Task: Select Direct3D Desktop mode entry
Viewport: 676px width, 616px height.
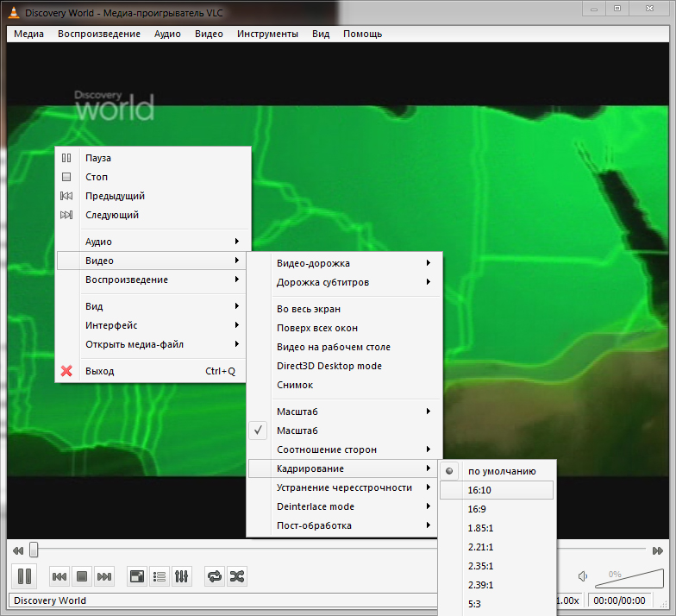Action: tap(345, 366)
